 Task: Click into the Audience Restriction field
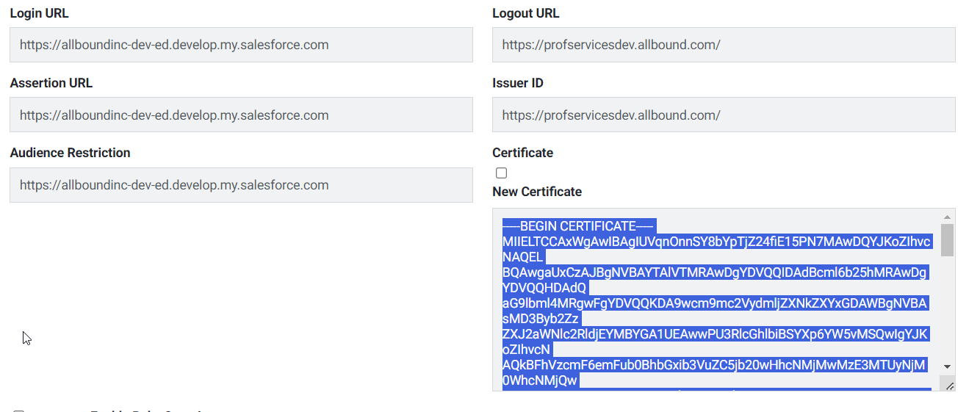241,185
